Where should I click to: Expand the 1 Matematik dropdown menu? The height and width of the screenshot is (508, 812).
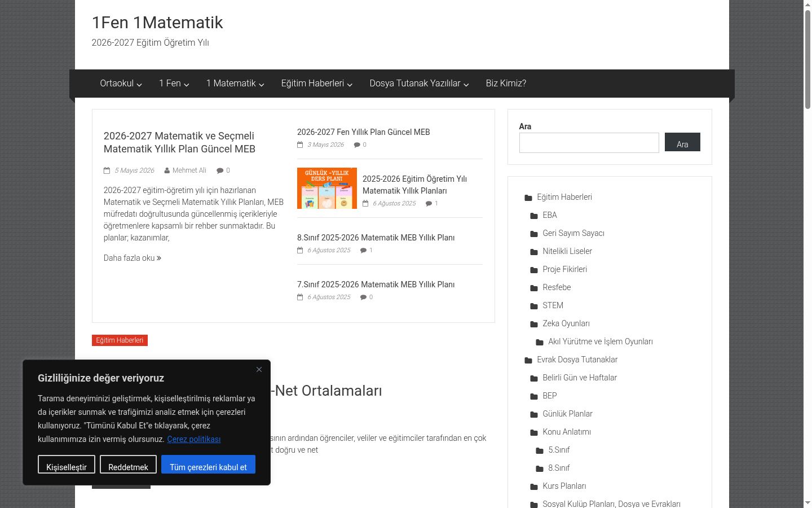point(235,84)
